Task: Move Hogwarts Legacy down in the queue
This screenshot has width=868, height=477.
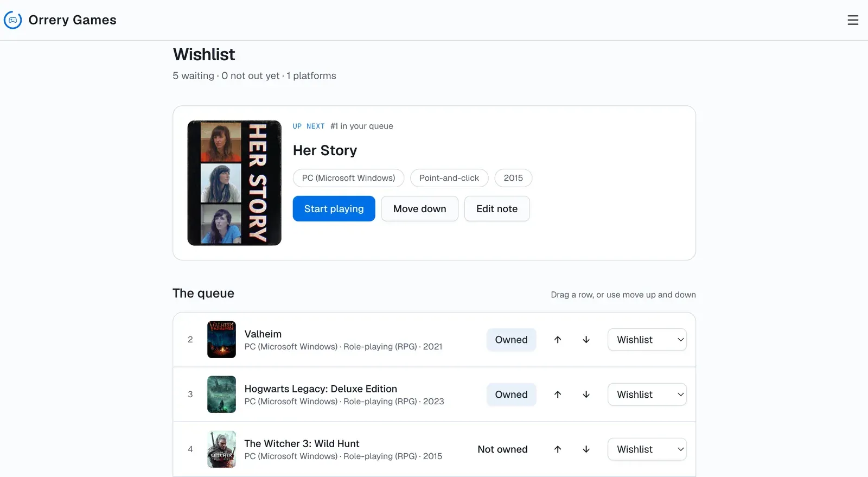Action: coord(586,395)
